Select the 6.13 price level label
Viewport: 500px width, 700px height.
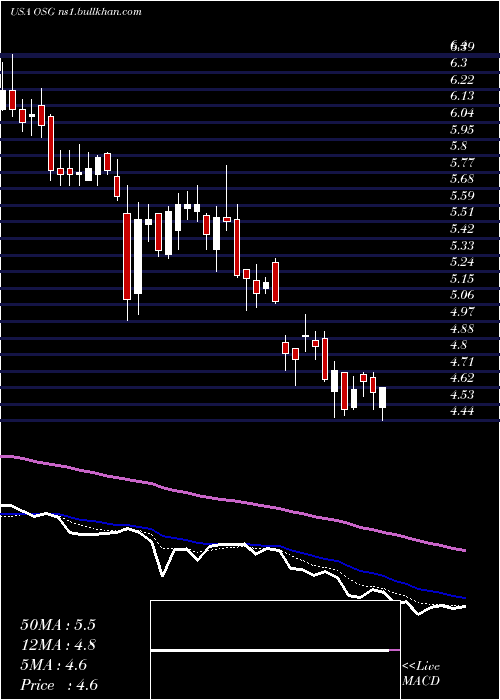(x=462, y=97)
